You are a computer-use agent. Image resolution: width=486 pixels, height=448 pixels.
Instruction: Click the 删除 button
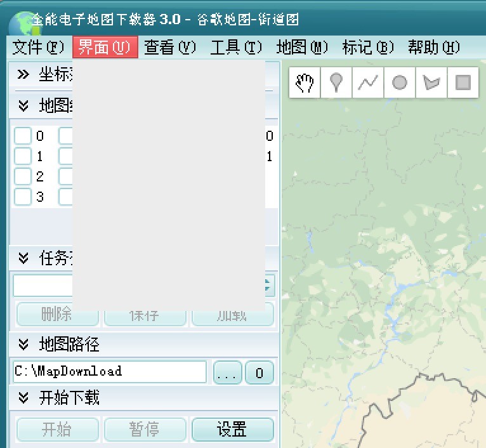pos(58,314)
